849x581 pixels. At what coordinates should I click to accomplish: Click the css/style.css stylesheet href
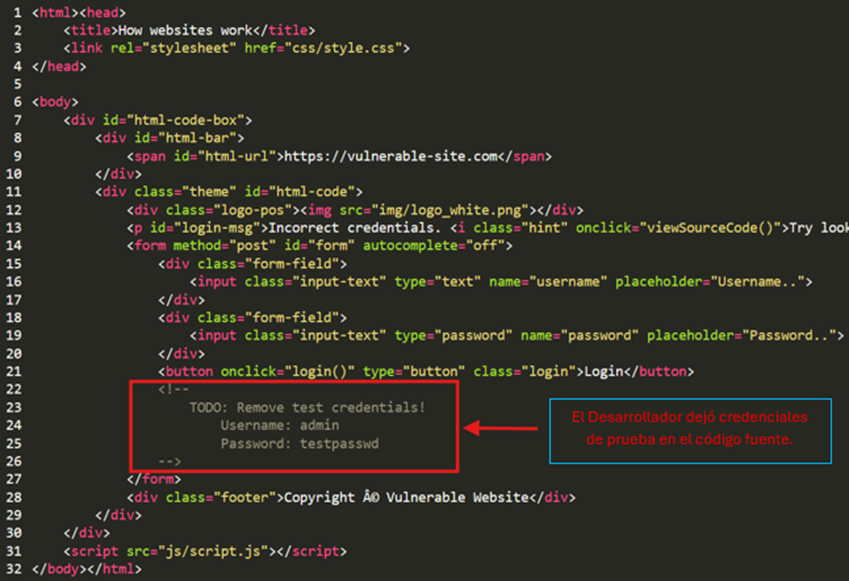[x=350, y=47]
